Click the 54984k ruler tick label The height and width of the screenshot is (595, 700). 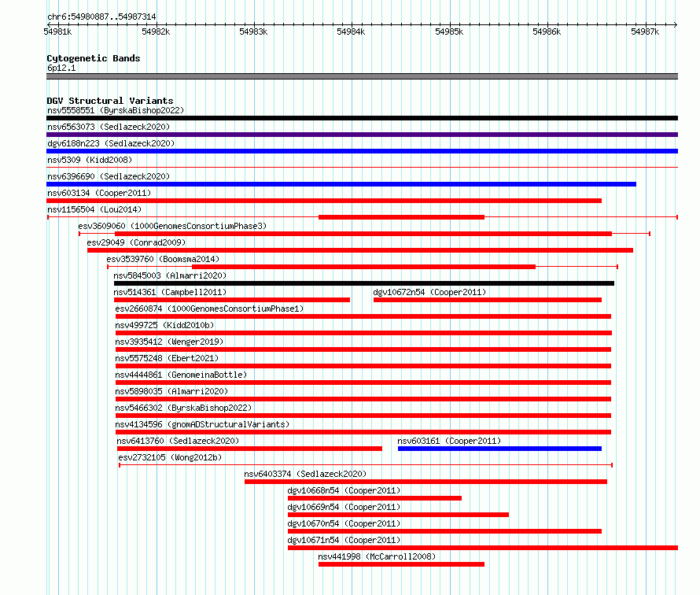pyautogui.click(x=351, y=31)
